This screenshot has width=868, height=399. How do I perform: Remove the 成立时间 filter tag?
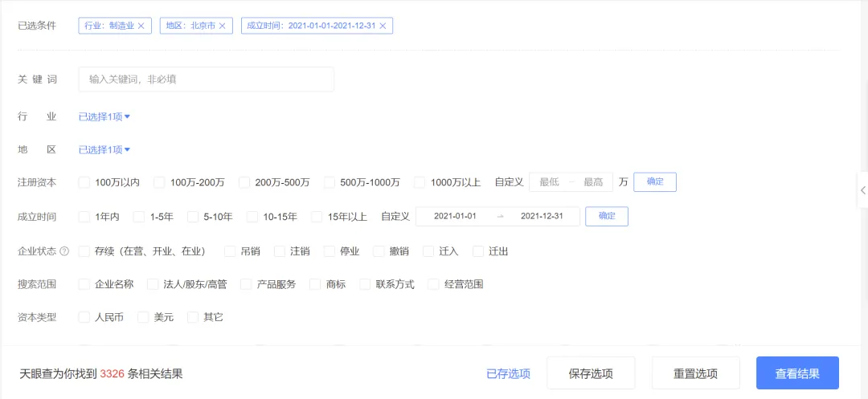tap(382, 26)
